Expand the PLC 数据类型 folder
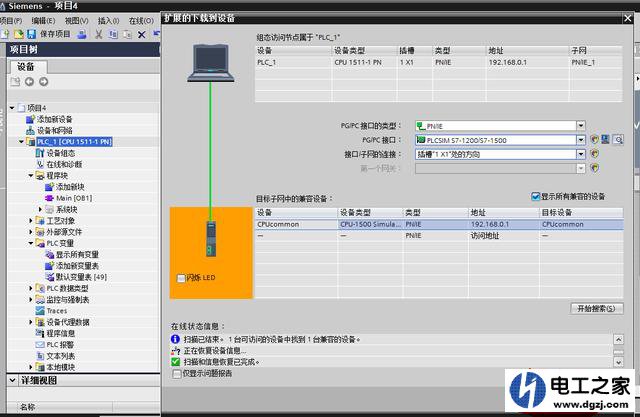Image resolution: width=640 pixels, height=417 pixels. click(31, 288)
